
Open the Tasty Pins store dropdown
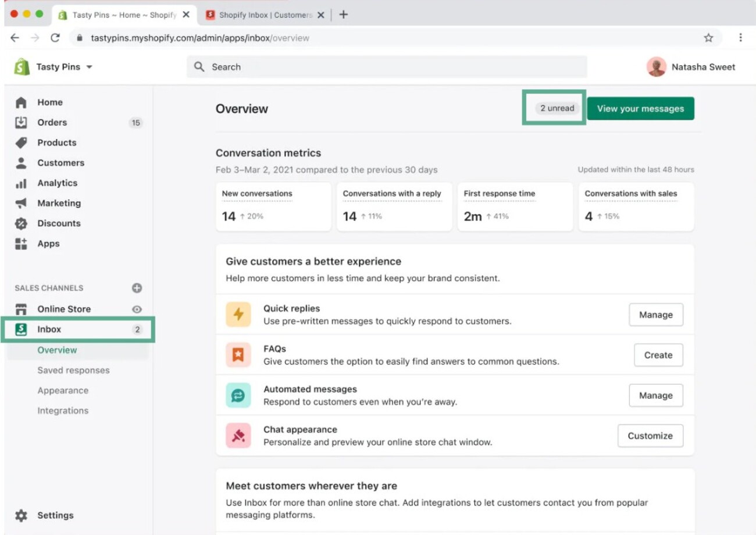click(58, 67)
